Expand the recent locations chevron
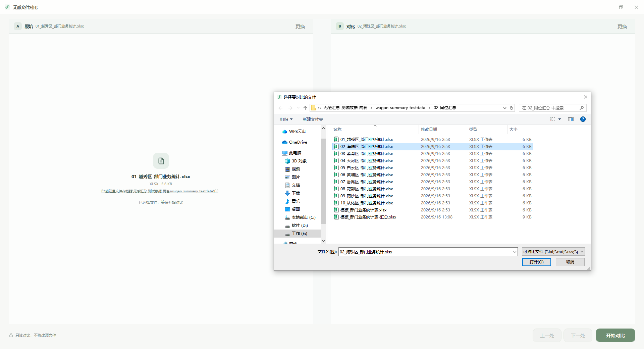The image size is (644, 349). pyautogui.click(x=298, y=108)
